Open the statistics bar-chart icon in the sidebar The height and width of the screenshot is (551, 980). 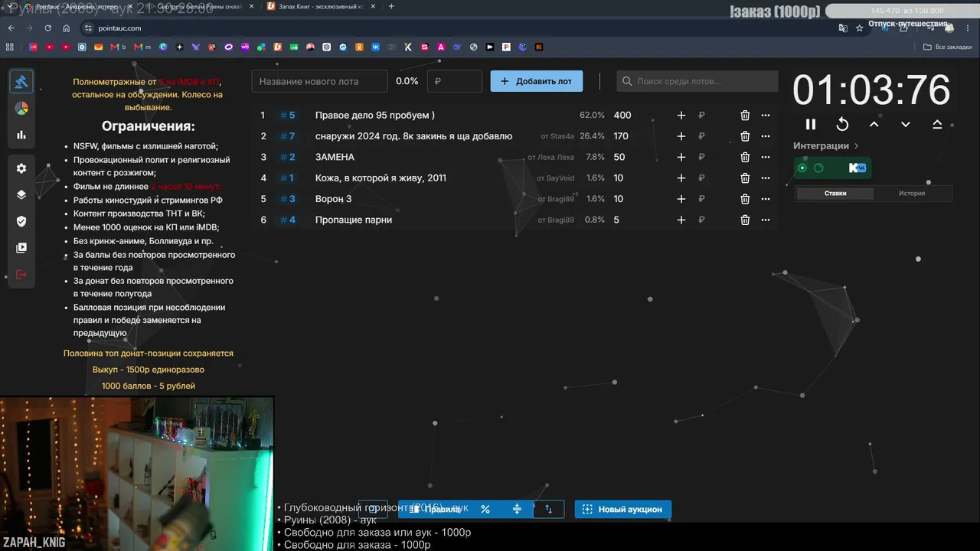(21, 135)
